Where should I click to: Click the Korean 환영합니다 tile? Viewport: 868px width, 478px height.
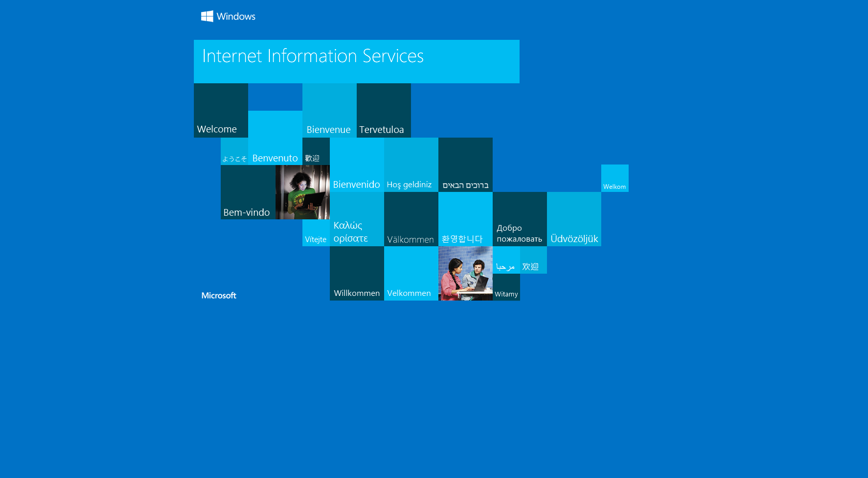click(x=465, y=219)
